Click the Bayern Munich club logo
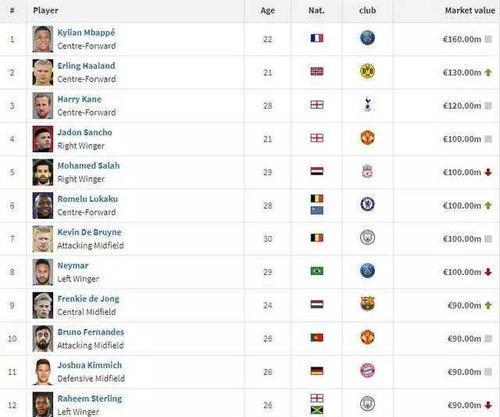The height and width of the screenshot is (417, 500). 367,371
